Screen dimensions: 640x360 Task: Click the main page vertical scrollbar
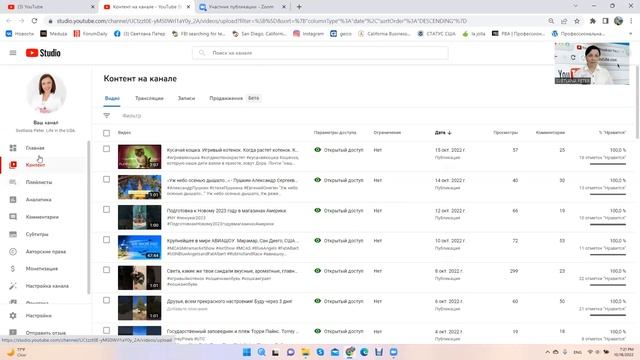(x=637, y=102)
